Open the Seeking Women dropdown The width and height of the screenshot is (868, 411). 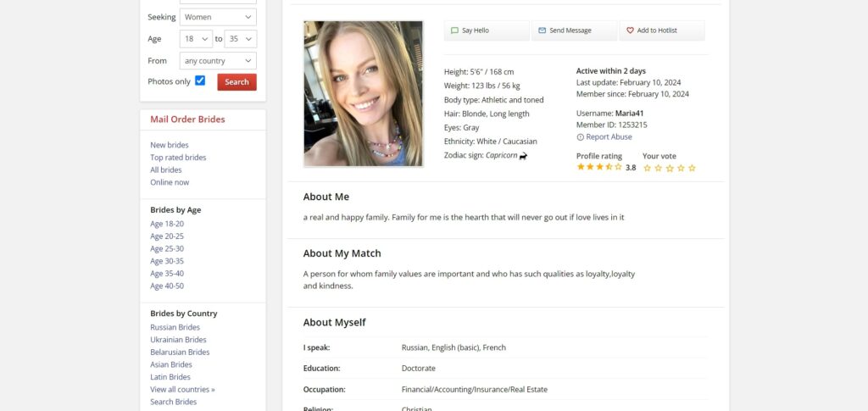coord(218,17)
